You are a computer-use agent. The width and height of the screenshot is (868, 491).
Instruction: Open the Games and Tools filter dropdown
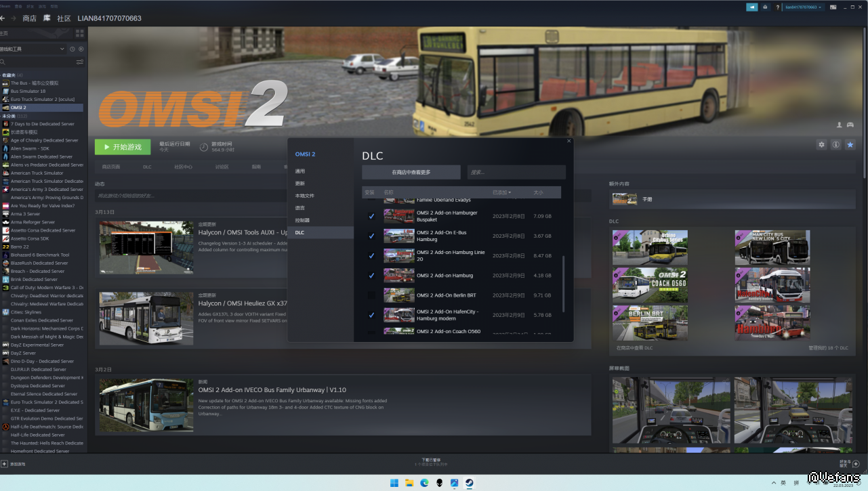pos(32,49)
